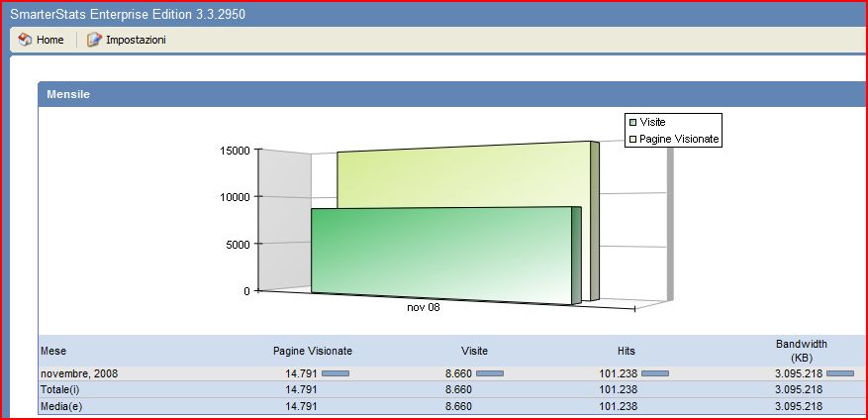Click 14.791 in novembre, 2008 row
Viewport: 868px width, 420px height.
click(301, 373)
